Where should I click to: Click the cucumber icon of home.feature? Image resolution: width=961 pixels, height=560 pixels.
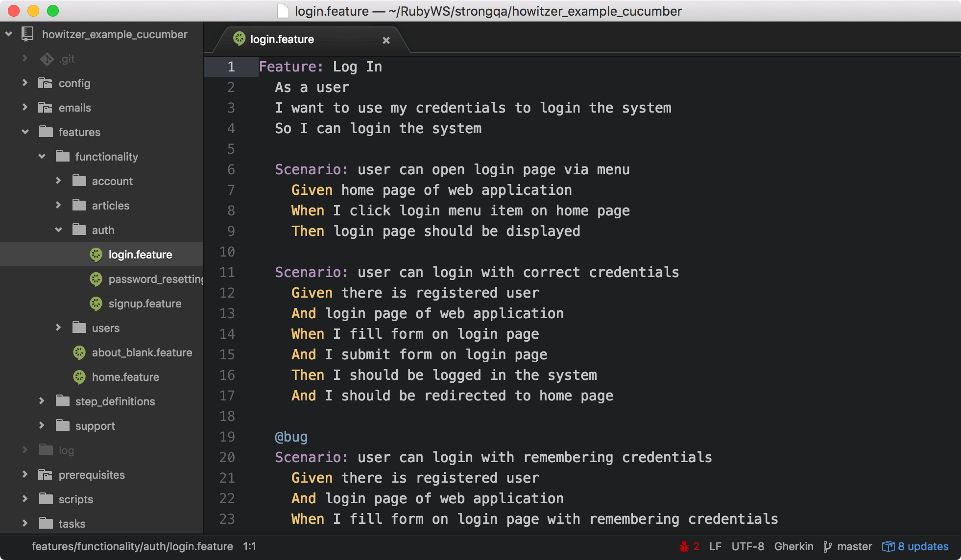coord(79,377)
